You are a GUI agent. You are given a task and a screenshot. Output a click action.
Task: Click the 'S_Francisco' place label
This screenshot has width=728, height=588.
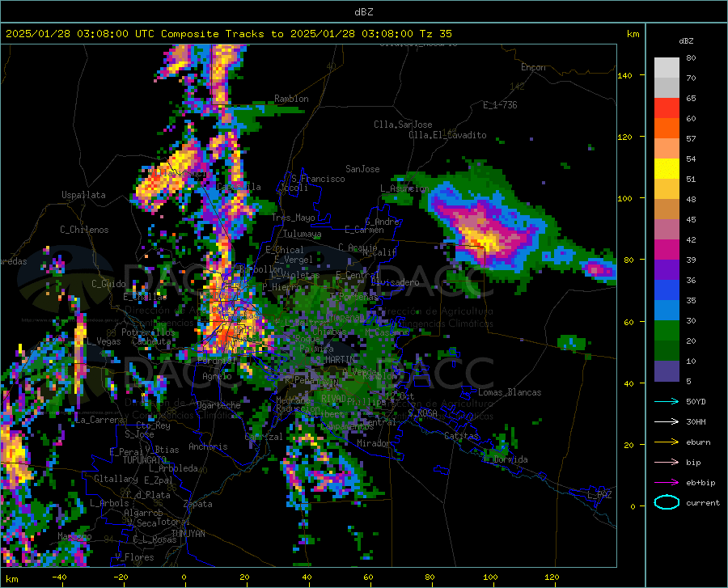(x=318, y=179)
